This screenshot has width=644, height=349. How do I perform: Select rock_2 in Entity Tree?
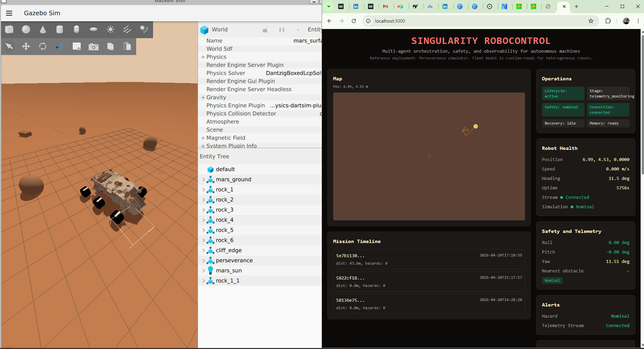click(259, 200)
